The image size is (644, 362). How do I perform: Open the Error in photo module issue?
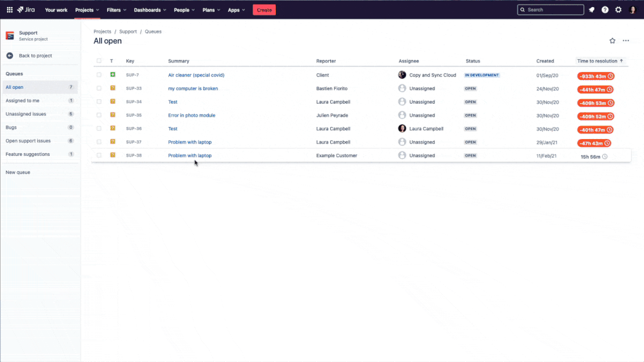tap(191, 115)
